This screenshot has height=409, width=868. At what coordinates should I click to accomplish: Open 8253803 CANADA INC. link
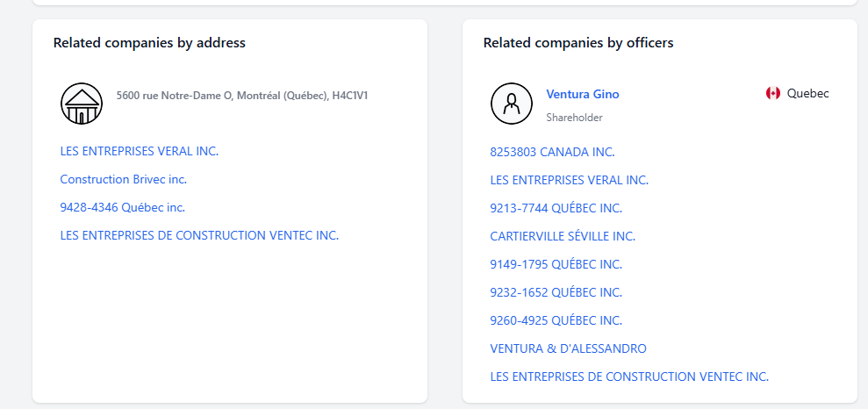[x=552, y=152]
